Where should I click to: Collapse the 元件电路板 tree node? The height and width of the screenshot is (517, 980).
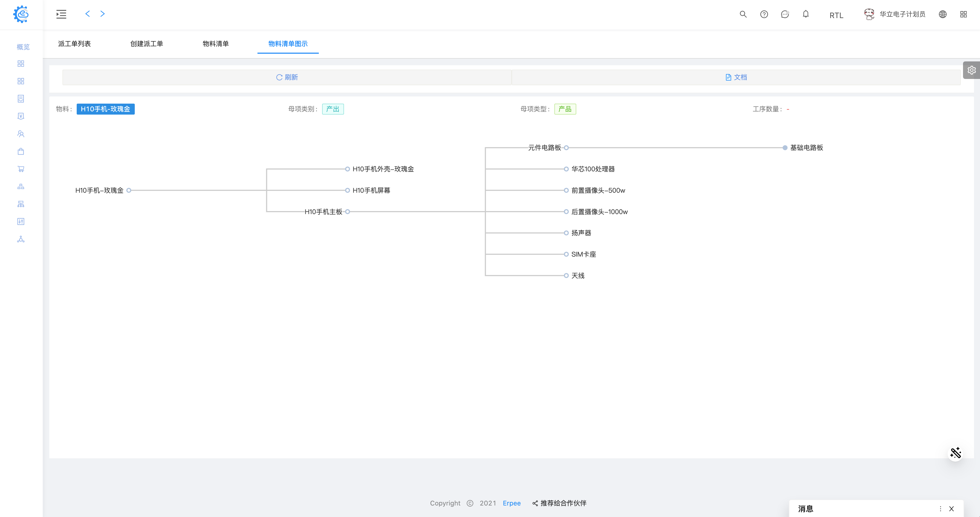click(x=566, y=148)
